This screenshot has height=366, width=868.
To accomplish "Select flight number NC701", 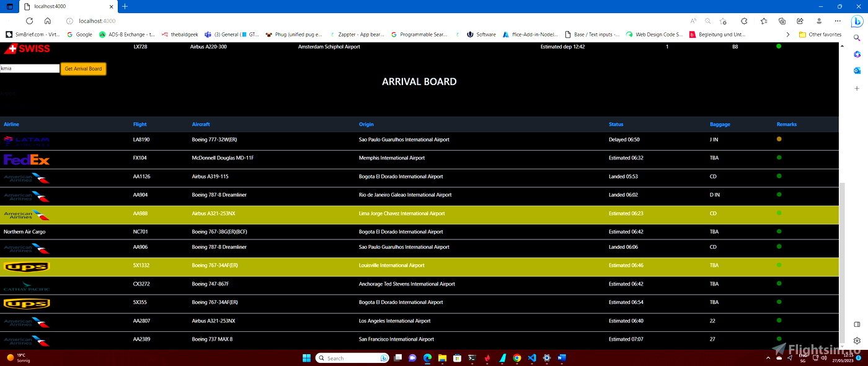I will point(141,232).
